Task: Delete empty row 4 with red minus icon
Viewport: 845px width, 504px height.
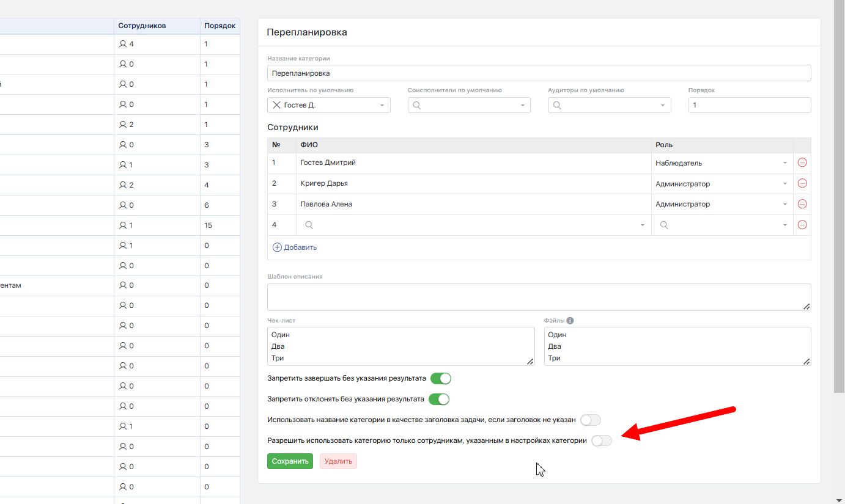Action: (802, 225)
